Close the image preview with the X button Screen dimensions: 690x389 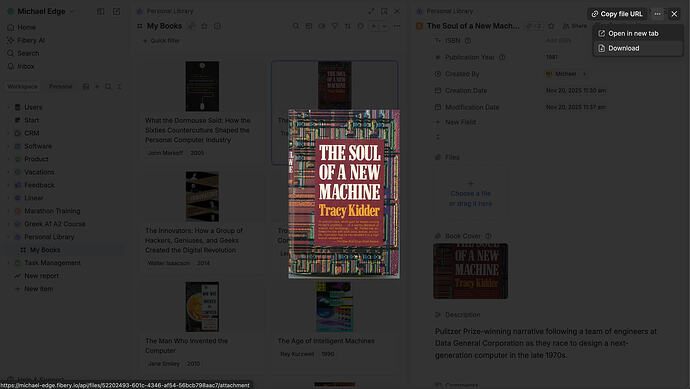coord(674,14)
